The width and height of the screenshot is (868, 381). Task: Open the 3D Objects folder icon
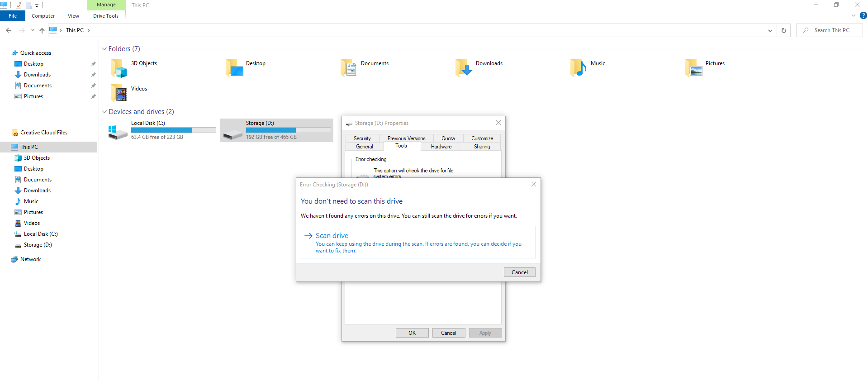tap(119, 68)
